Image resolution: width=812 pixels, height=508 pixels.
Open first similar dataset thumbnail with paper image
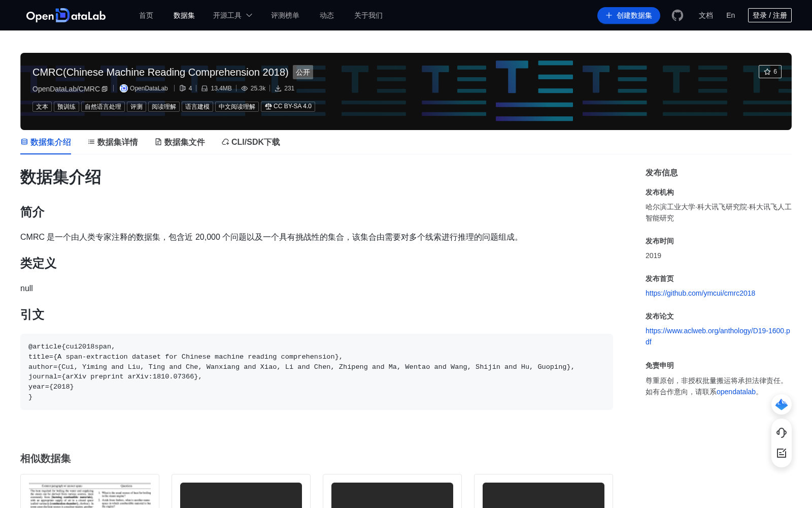pos(90,495)
